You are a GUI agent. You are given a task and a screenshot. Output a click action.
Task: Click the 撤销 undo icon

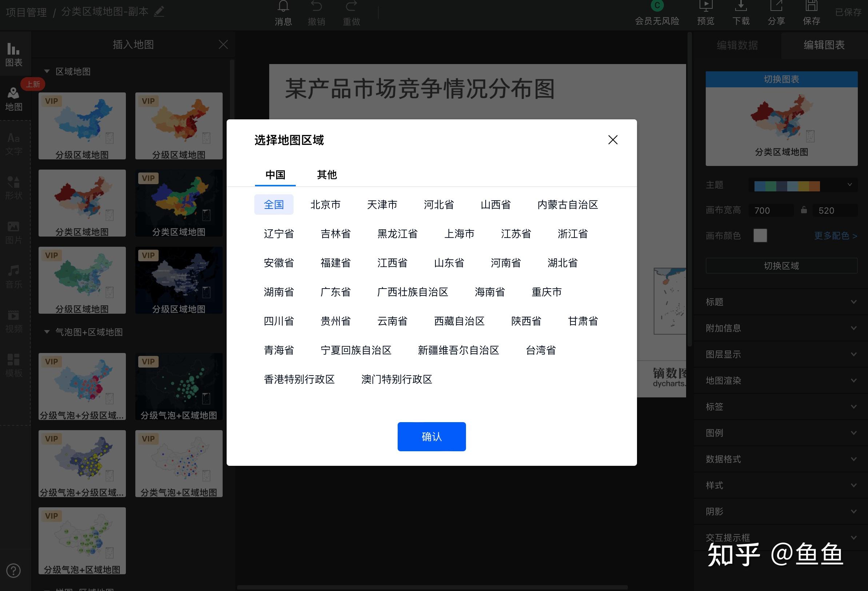point(316,7)
